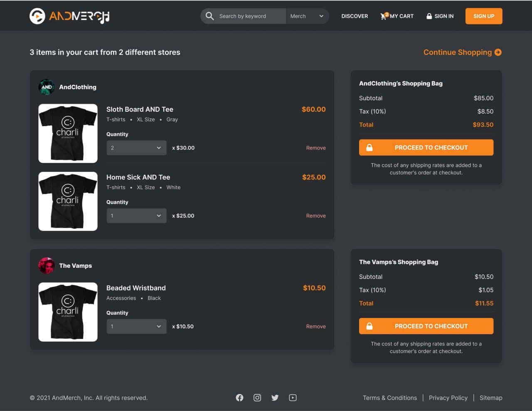Click the $60.00 item price

click(314, 110)
